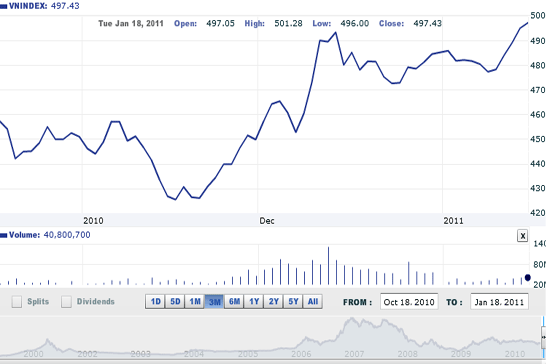The width and height of the screenshot is (550, 364).
Task: Show the 5Y range
Action: pyautogui.click(x=293, y=302)
